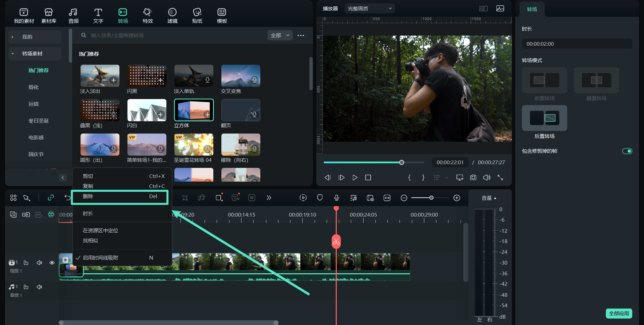Choose 找相似 from the context menu
Screen dimensions: 644x325
pyautogui.click(x=91, y=241)
